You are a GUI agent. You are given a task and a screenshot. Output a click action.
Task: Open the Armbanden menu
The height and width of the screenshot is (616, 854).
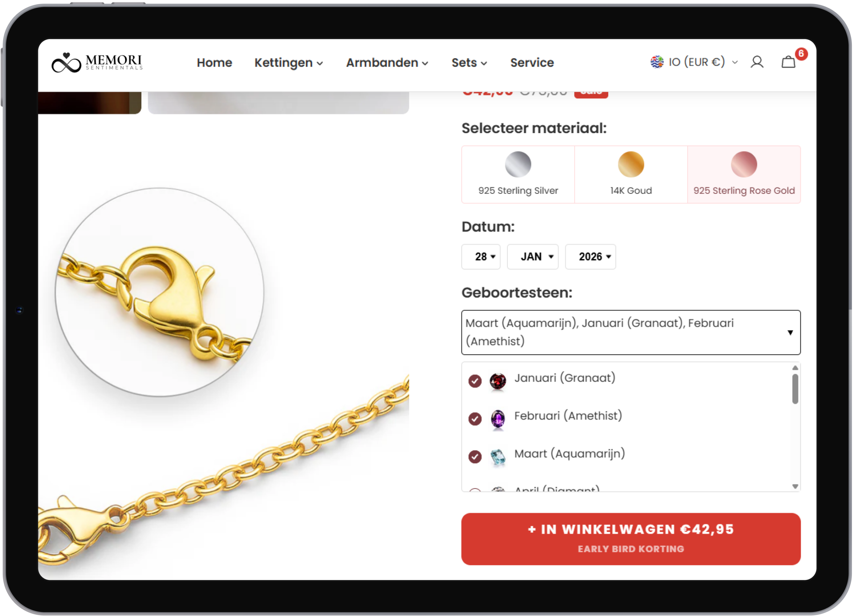click(x=387, y=62)
